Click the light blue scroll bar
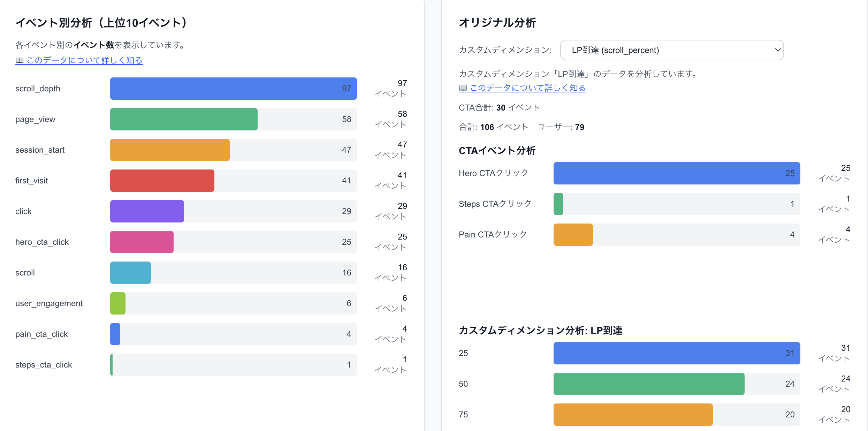 click(x=130, y=273)
